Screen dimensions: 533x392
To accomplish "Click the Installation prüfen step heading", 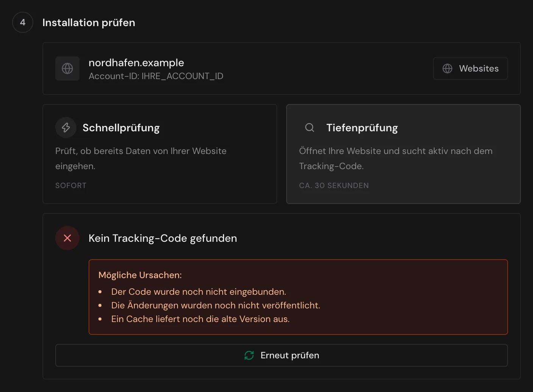I will point(89,23).
